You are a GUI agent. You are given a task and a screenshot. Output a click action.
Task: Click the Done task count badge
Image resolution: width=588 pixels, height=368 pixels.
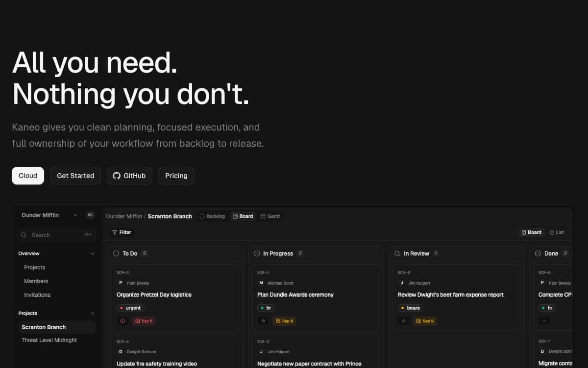click(565, 254)
